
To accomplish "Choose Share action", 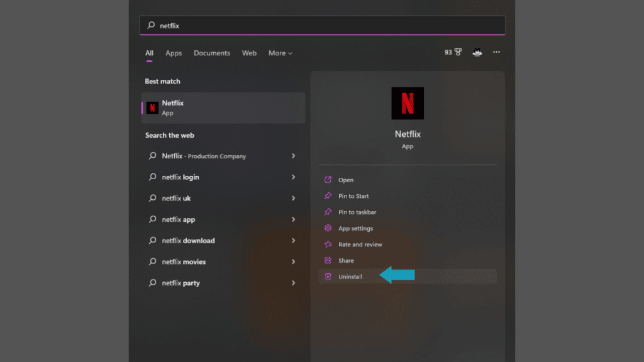I will click(x=408, y=260).
